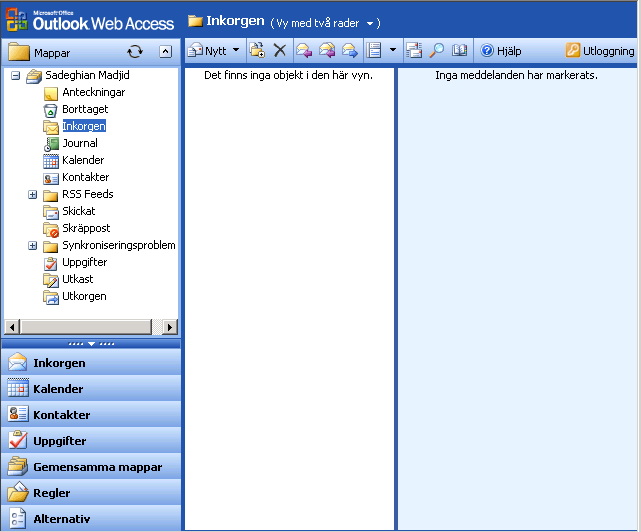This screenshot has height=532, width=641.
Task: Click the Nytt new message button
Action: click(x=207, y=51)
